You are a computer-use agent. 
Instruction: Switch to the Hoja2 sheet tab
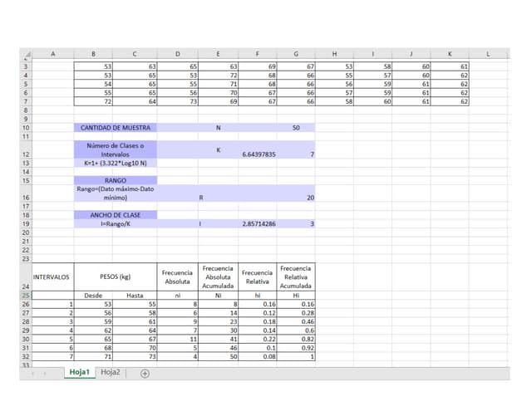[x=111, y=373]
